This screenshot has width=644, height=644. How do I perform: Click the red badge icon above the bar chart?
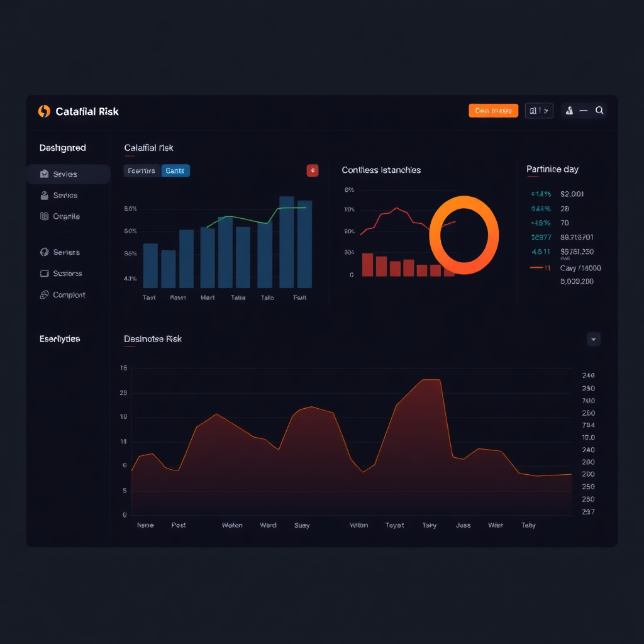312,170
